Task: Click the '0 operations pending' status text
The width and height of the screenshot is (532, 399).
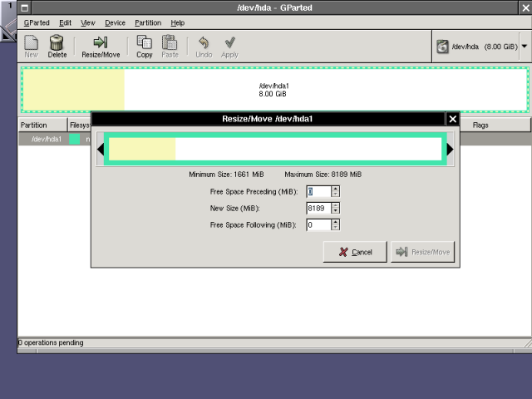Action: 51,342
